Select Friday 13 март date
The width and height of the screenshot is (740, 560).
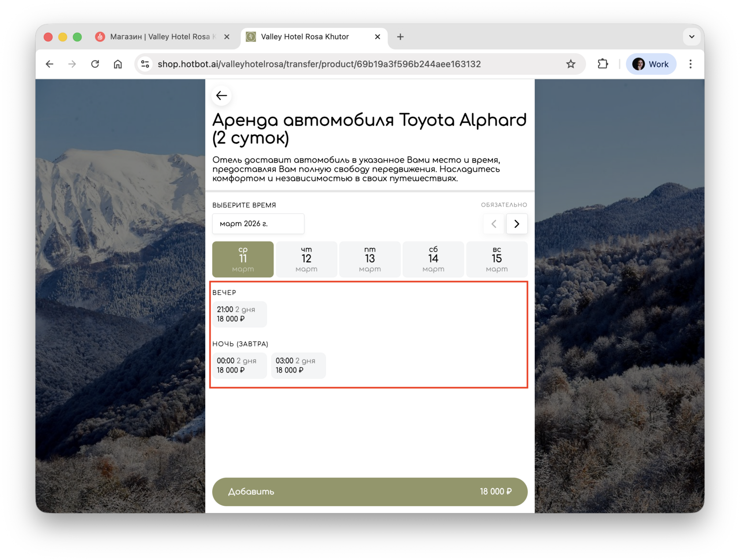[x=370, y=259]
